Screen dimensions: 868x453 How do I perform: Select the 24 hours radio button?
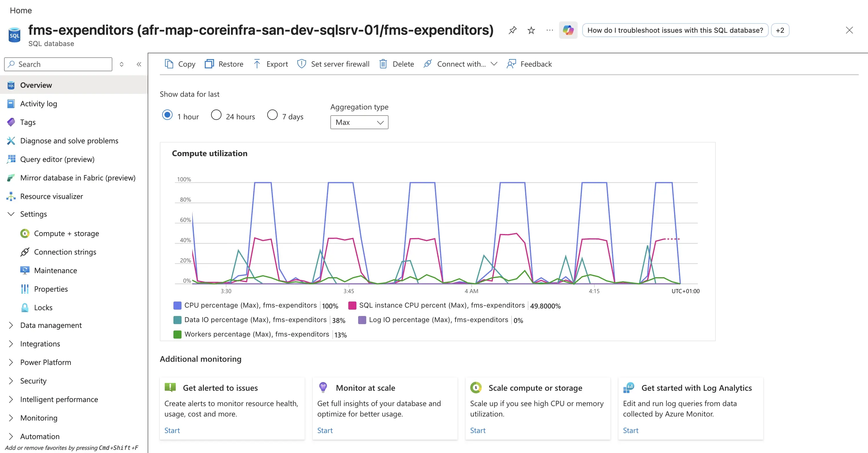click(216, 115)
